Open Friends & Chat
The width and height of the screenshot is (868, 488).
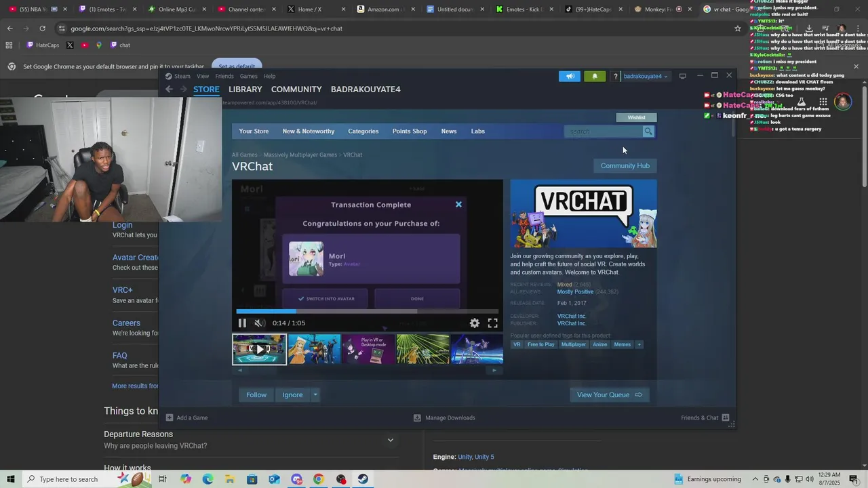click(705, 418)
